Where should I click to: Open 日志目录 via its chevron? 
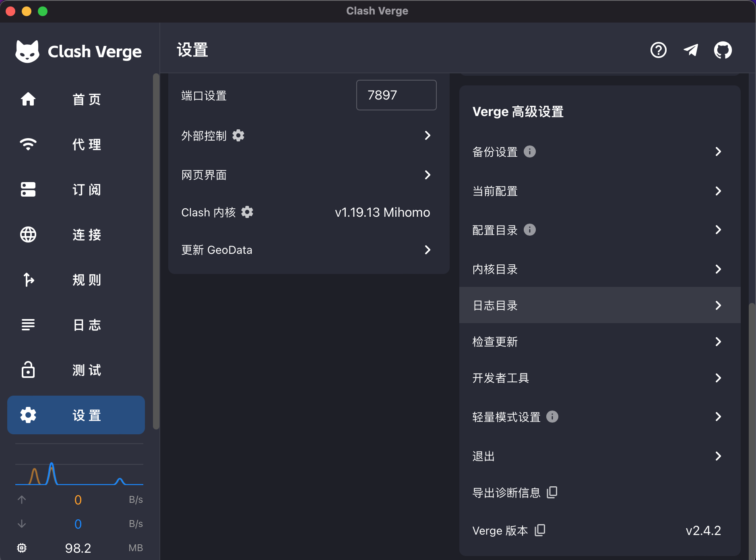click(718, 305)
